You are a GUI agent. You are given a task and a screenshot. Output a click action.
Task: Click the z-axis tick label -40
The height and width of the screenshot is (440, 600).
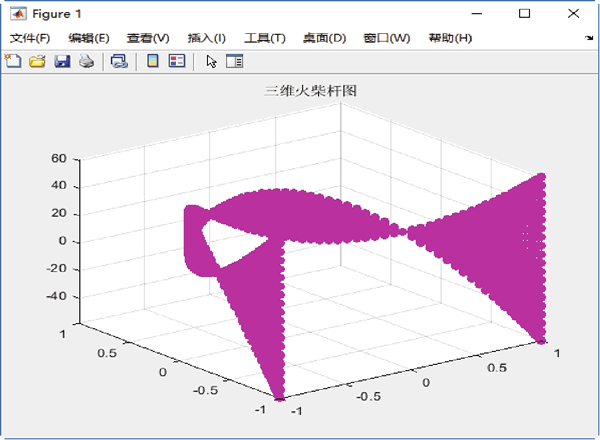(57, 296)
